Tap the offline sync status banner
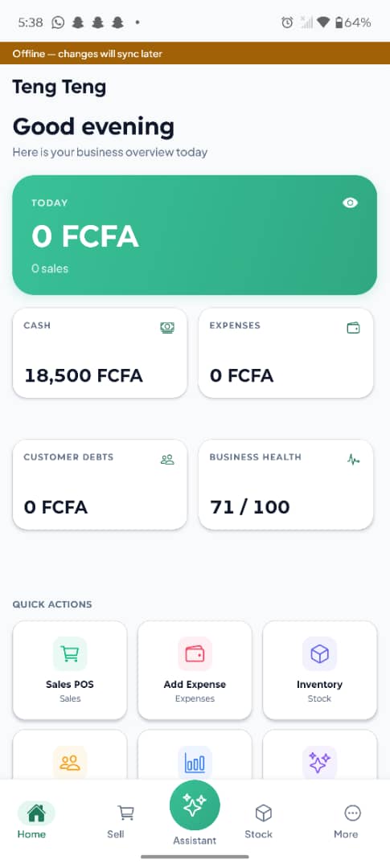Viewport: 390px width, 868px height. click(x=195, y=54)
